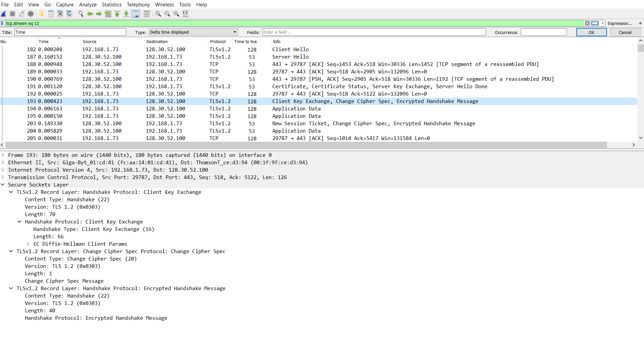
Task: Collapse Handshake Protocol: Client Key Exchange
Action: point(20,222)
